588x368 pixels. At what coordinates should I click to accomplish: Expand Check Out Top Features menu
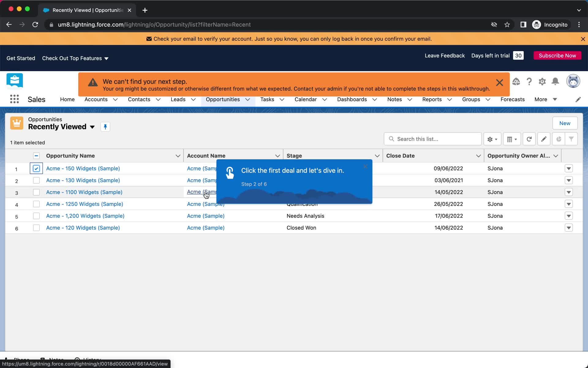click(75, 58)
